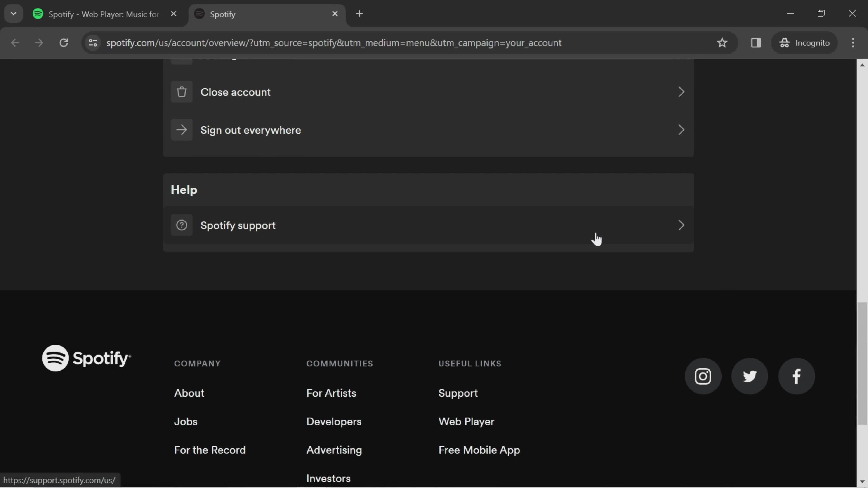The height and width of the screenshot is (488, 868).
Task: Open the Jobs footer link
Action: 186,422
